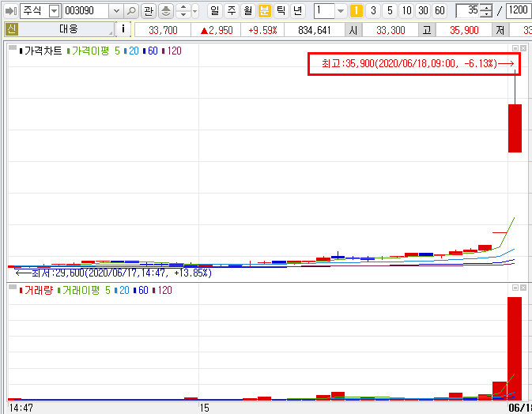Click the volume value 834,641
The height and width of the screenshot is (414, 532).
pos(315,30)
